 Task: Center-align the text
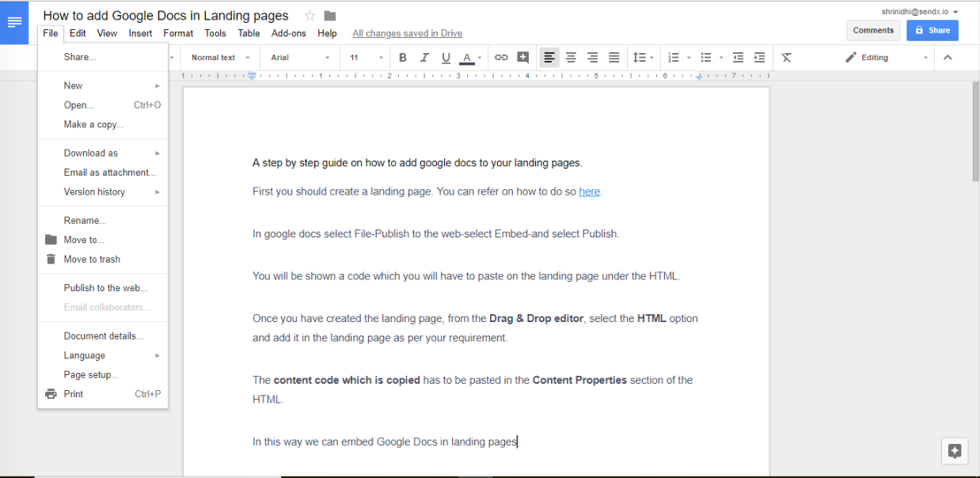(571, 58)
